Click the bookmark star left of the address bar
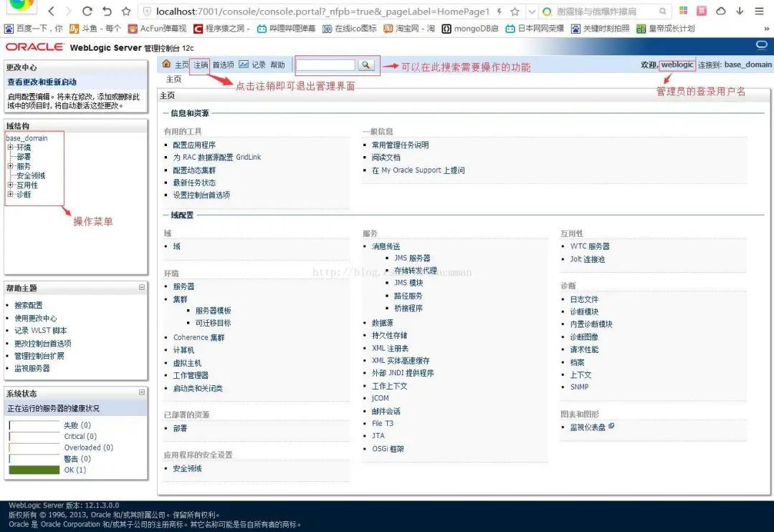774x532 pixels. pyautogui.click(x=126, y=11)
